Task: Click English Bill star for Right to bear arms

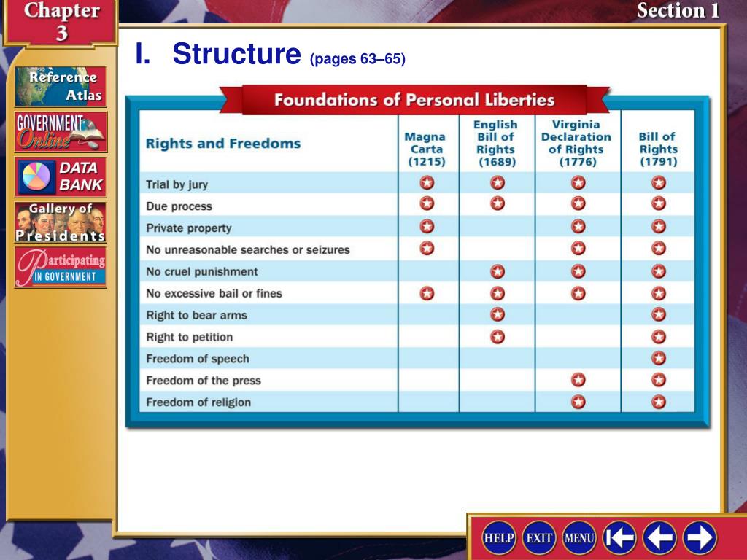Action: pyautogui.click(x=498, y=314)
